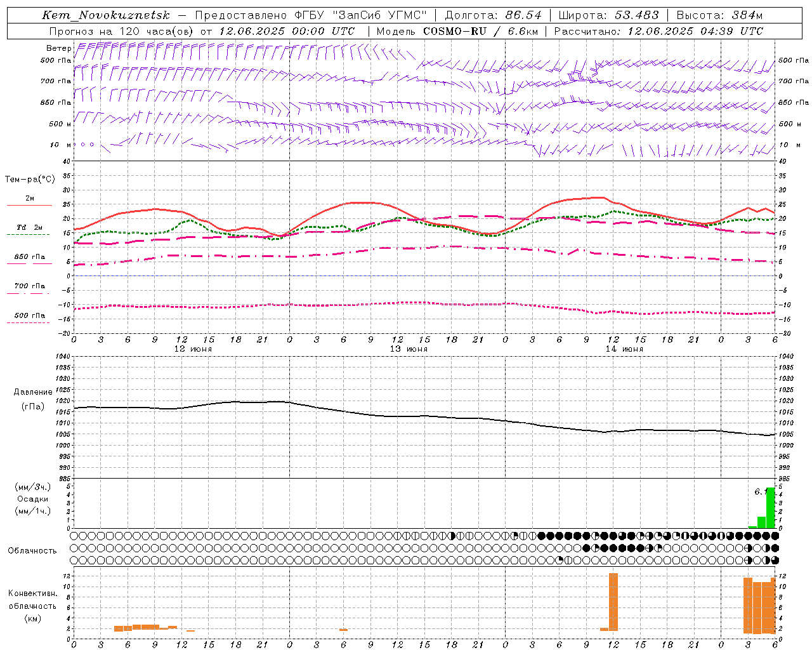Click the Конвективн. облачность (км) label
The image size is (812, 650).
pyautogui.click(x=32, y=606)
